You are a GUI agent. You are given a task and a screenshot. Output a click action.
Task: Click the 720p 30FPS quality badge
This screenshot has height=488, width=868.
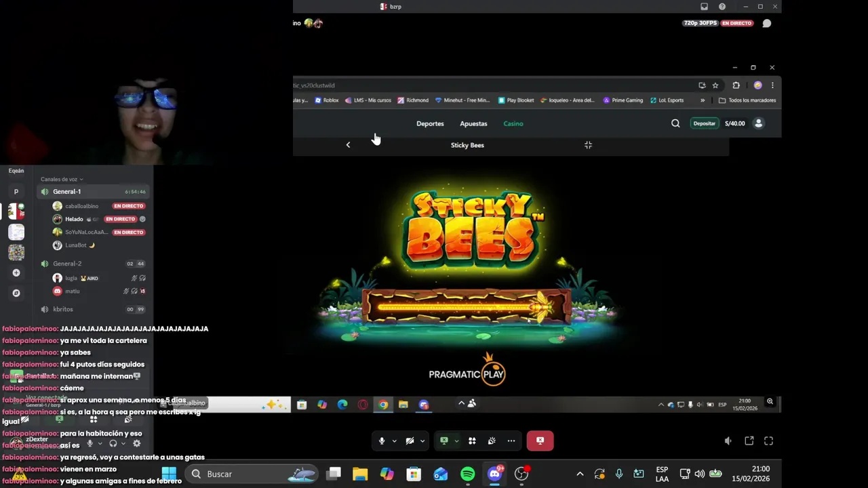point(701,23)
